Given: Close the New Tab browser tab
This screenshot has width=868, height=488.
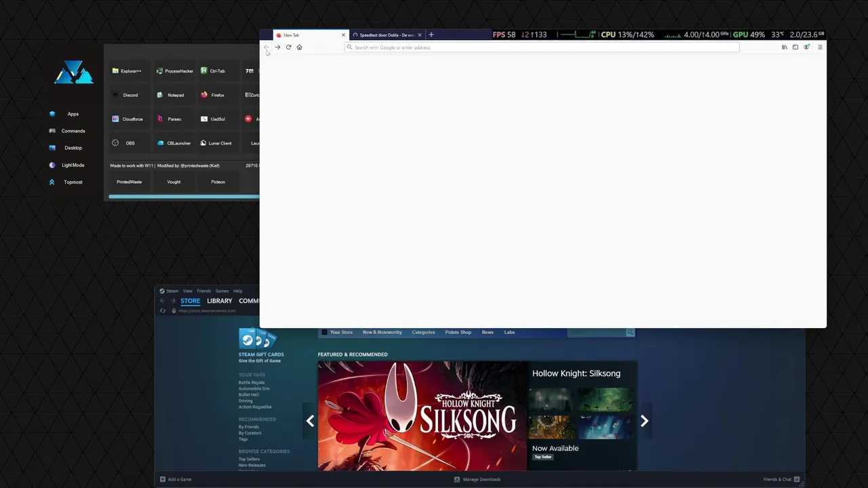Looking at the screenshot, I should pos(343,35).
